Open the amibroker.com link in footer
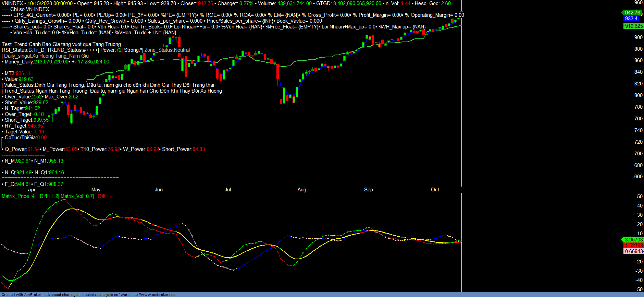The image size is (644, 297). [x=154, y=295]
